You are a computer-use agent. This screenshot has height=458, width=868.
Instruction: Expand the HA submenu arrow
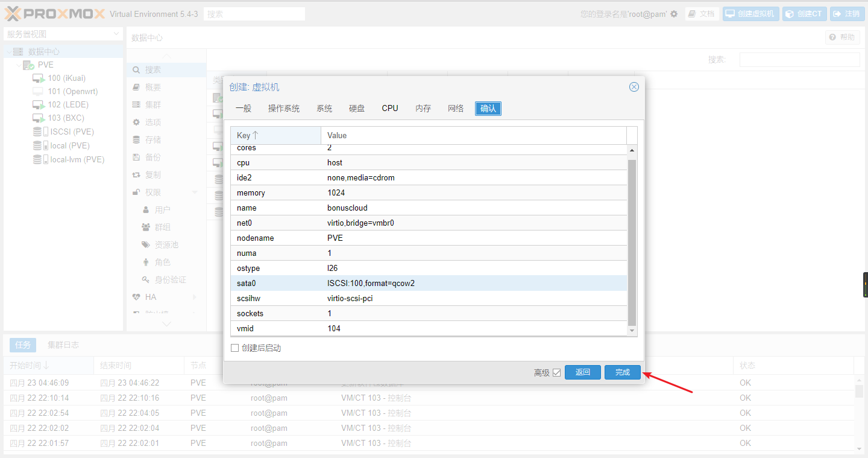click(195, 297)
